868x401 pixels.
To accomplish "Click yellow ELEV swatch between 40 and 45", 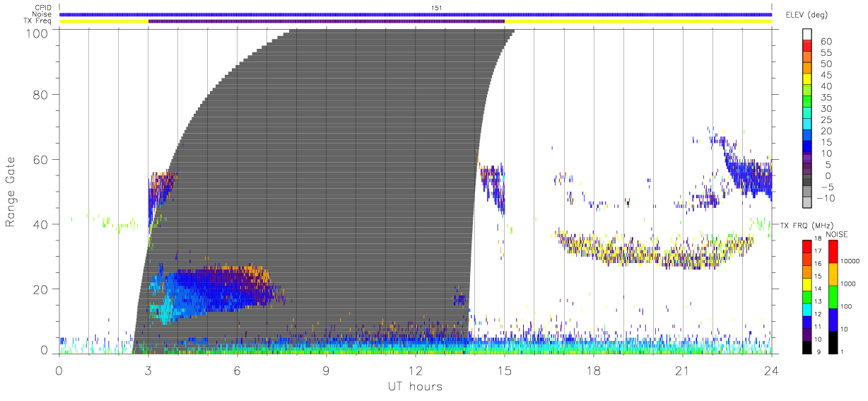I will (x=807, y=80).
